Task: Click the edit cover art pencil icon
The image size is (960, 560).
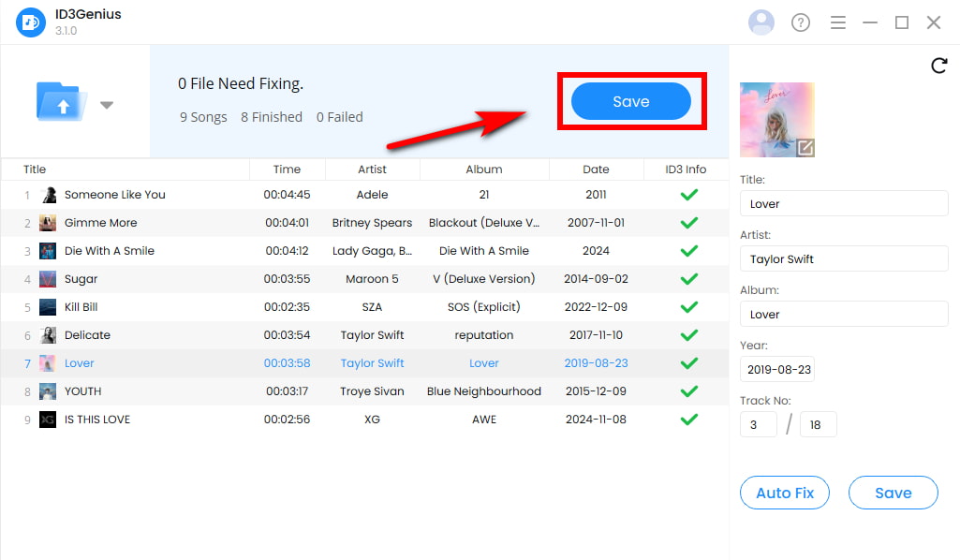Action: coord(805,148)
